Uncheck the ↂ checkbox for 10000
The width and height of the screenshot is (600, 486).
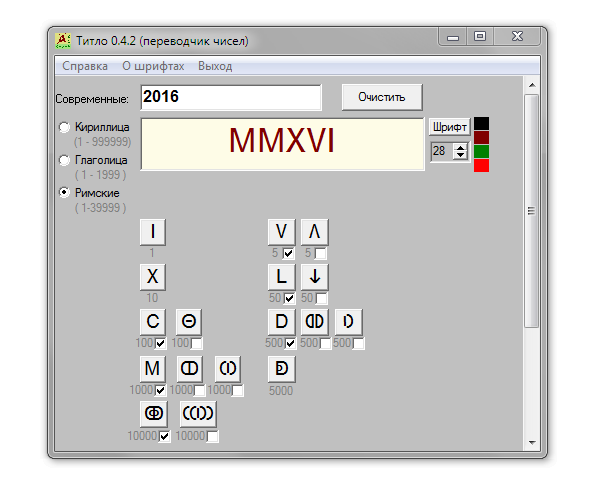pos(164,436)
